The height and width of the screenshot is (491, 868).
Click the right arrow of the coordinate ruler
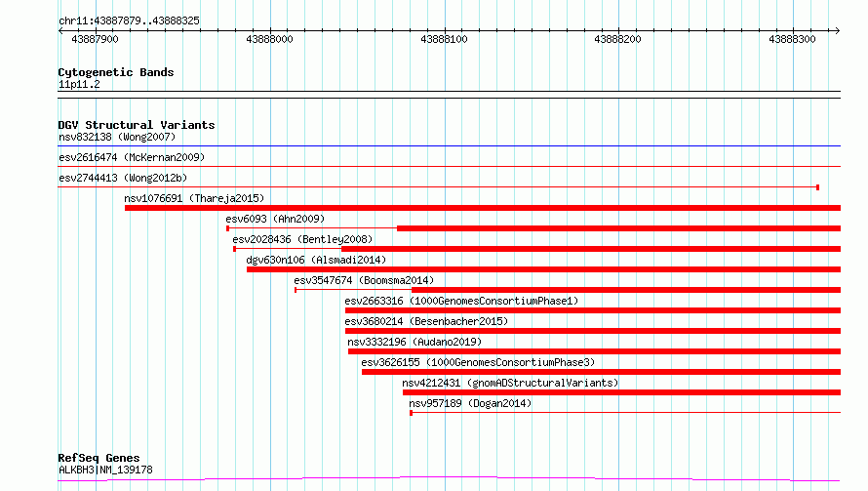pos(837,30)
